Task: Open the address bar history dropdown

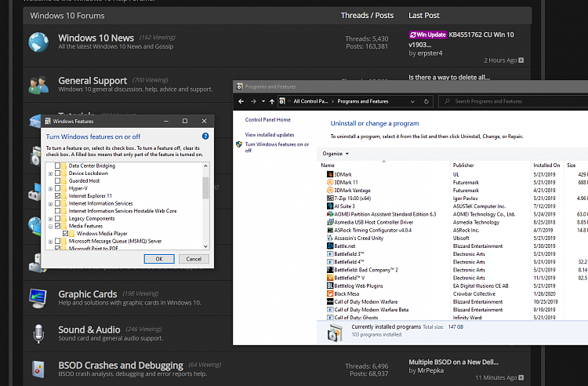Action: click(412, 101)
